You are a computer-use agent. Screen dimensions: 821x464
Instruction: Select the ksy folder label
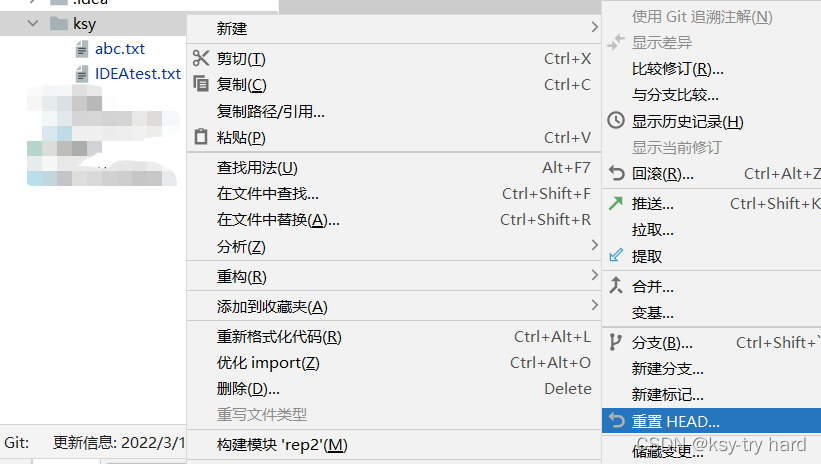click(x=84, y=24)
